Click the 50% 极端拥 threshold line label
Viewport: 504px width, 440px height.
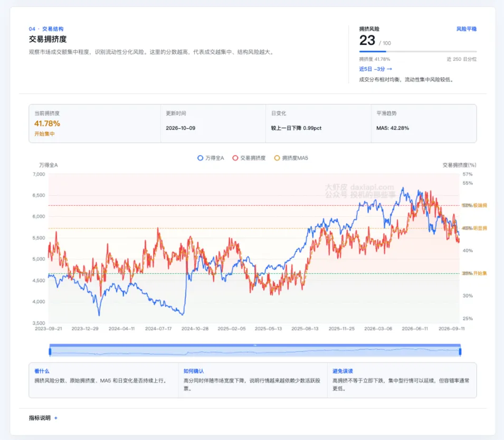[474, 205]
